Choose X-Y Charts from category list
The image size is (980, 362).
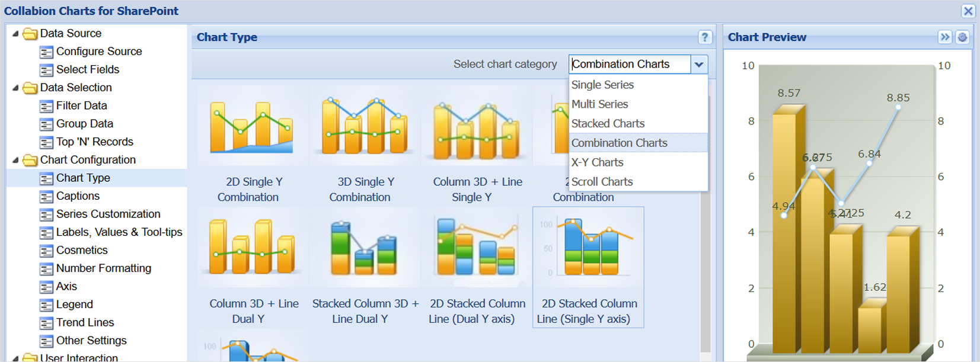coord(639,162)
